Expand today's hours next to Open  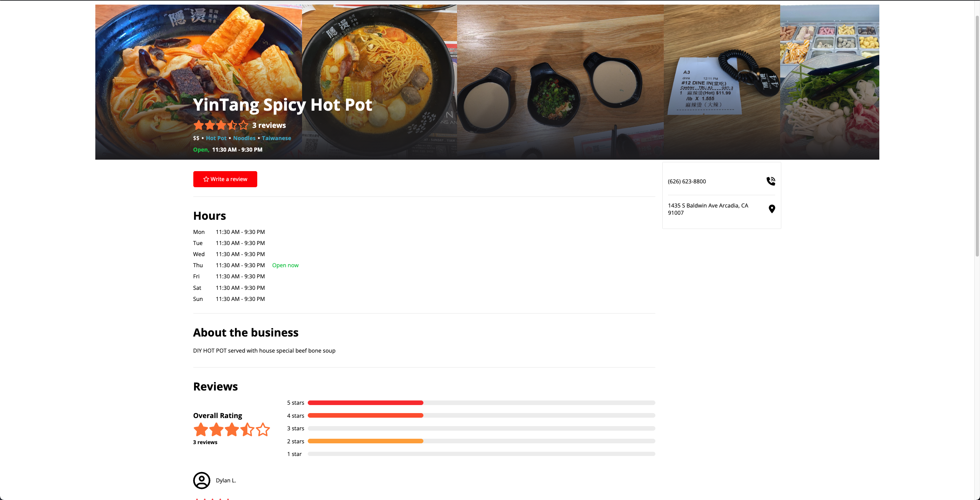click(x=237, y=149)
